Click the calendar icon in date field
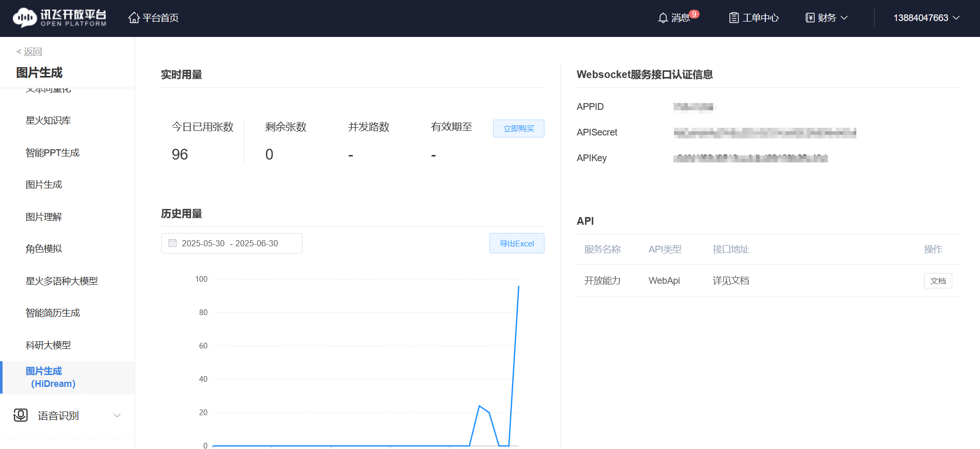This screenshot has width=980, height=449. pos(173,243)
